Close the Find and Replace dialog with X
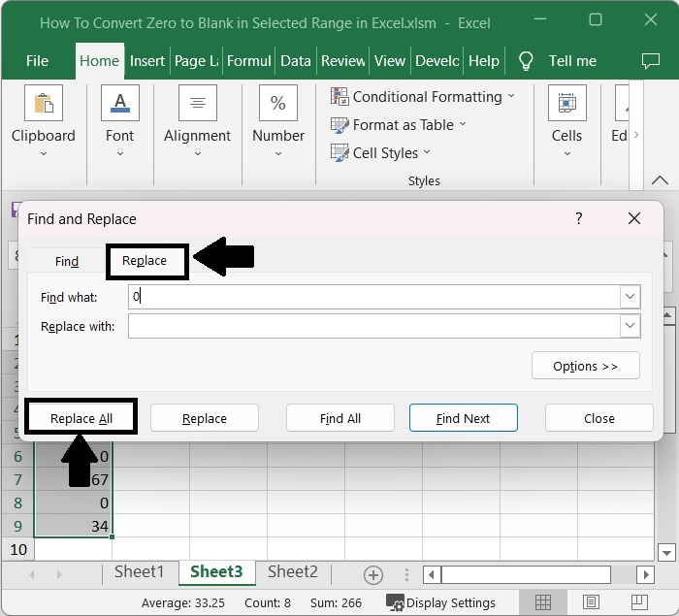The height and width of the screenshot is (616, 679). 634,218
